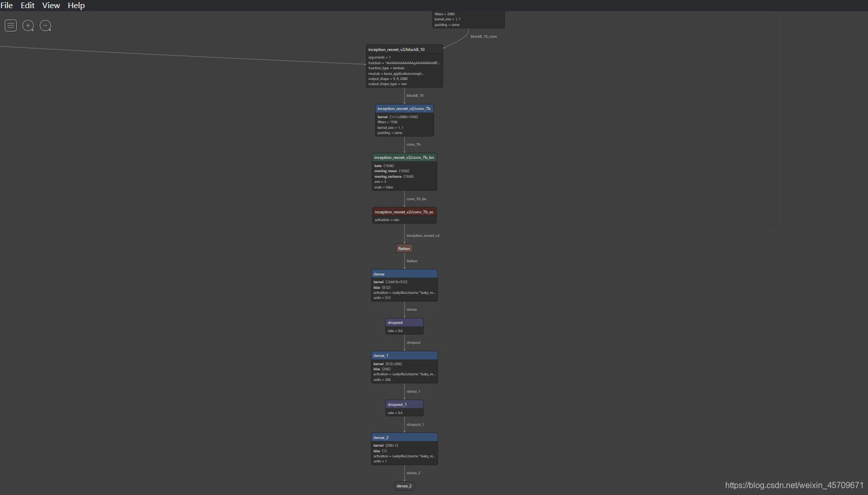
Task: Click the 'arguments = 1' attribute
Action: [x=380, y=58]
